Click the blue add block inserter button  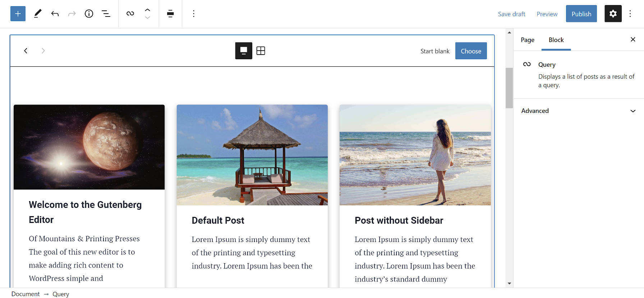pyautogui.click(x=18, y=14)
